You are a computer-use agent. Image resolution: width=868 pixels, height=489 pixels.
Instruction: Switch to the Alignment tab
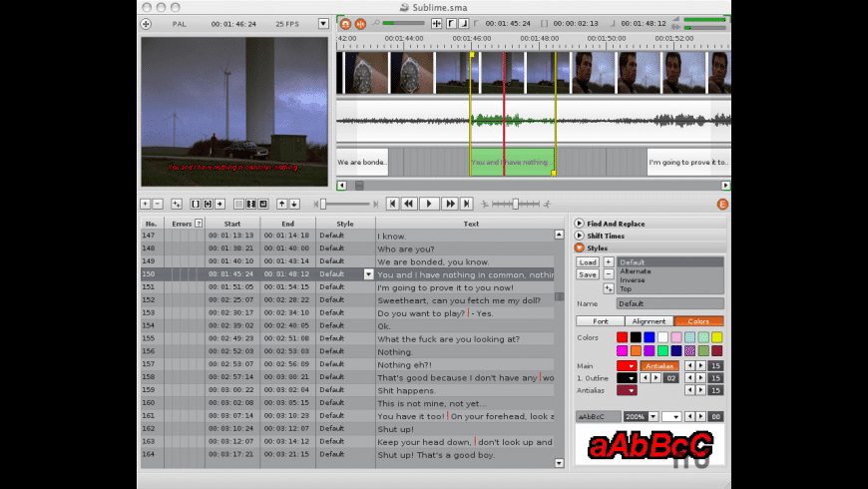click(649, 321)
